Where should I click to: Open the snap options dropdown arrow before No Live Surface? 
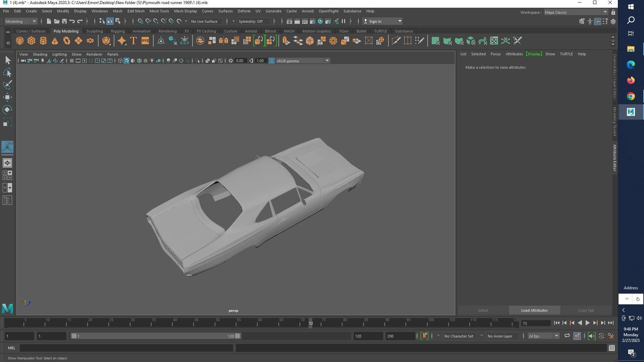coord(186,21)
